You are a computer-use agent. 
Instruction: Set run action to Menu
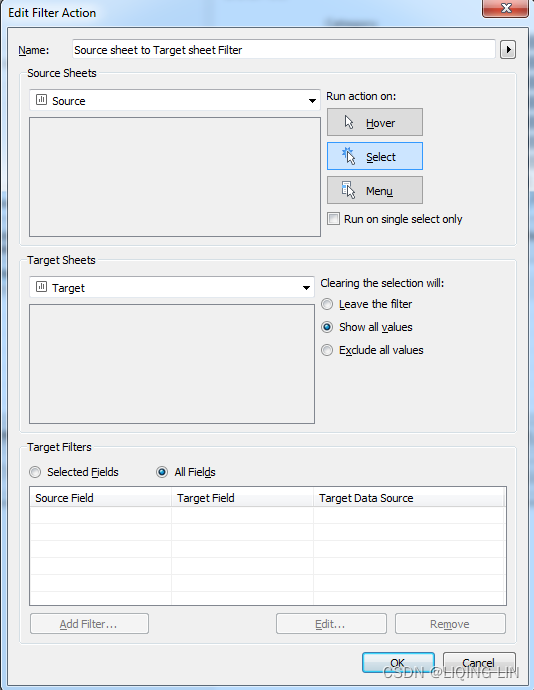[375, 190]
